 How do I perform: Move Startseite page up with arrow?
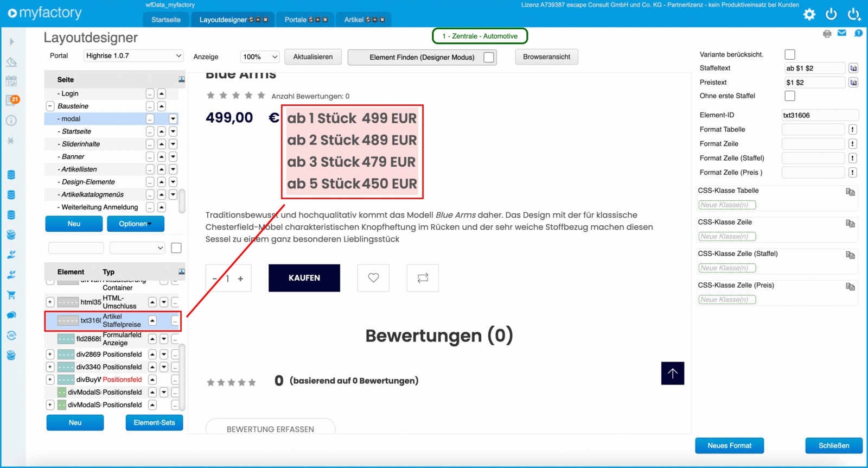[161, 131]
